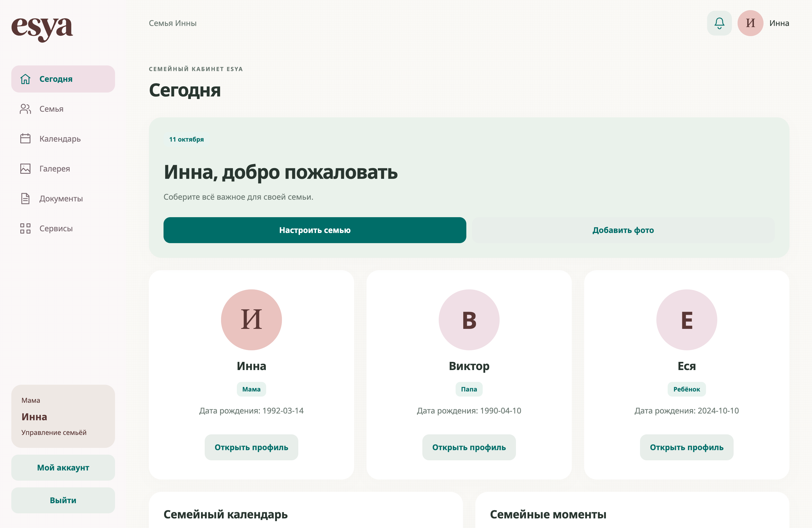This screenshot has width=812, height=528.
Task: Click 'Дата рождения: 1990-04-10' text
Action: pyautogui.click(x=469, y=411)
